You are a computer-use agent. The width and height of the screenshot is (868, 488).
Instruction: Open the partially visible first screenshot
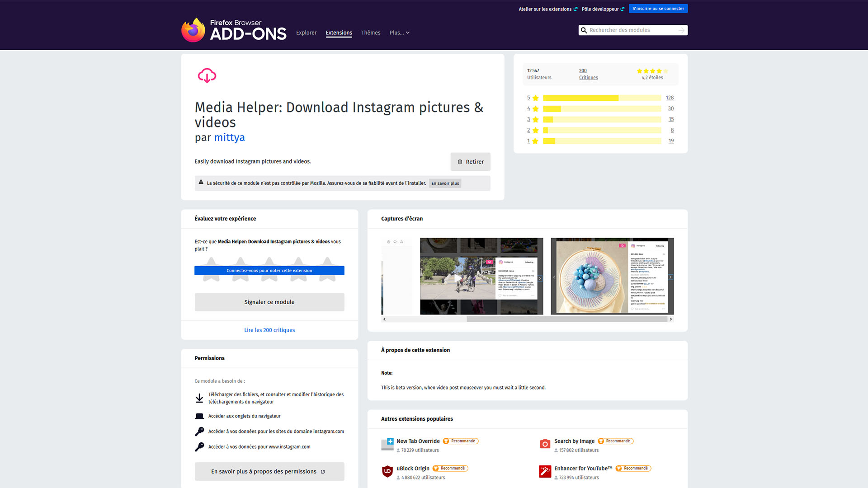(397, 276)
